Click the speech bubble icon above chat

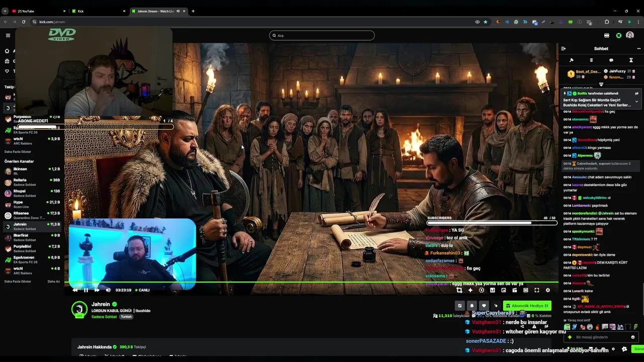coord(611,60)
